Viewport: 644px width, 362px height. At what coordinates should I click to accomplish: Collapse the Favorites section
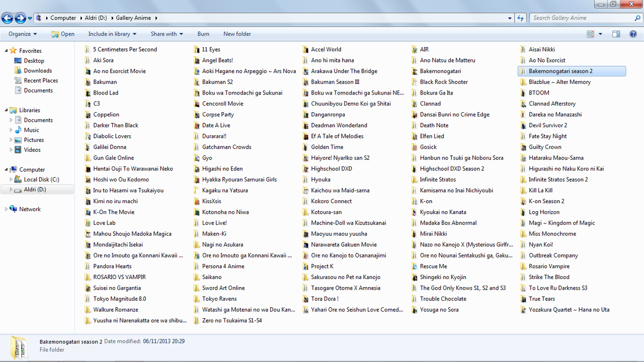(x=6, y=51)
